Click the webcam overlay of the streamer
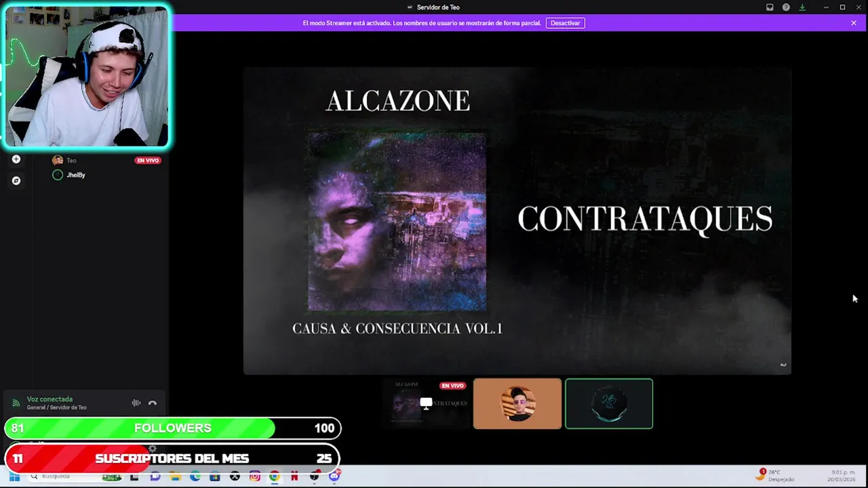The height and width of the screenshot is (488, 868). (86, 76)
